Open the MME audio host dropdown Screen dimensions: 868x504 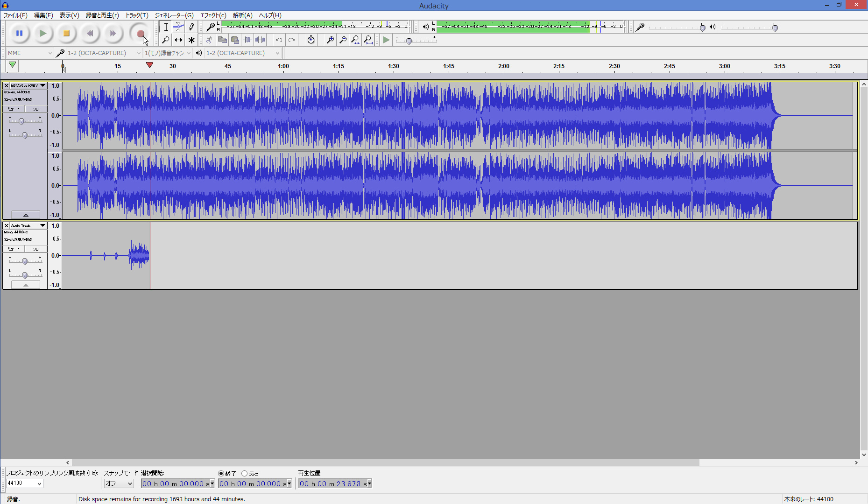click(x=29, y=53)
